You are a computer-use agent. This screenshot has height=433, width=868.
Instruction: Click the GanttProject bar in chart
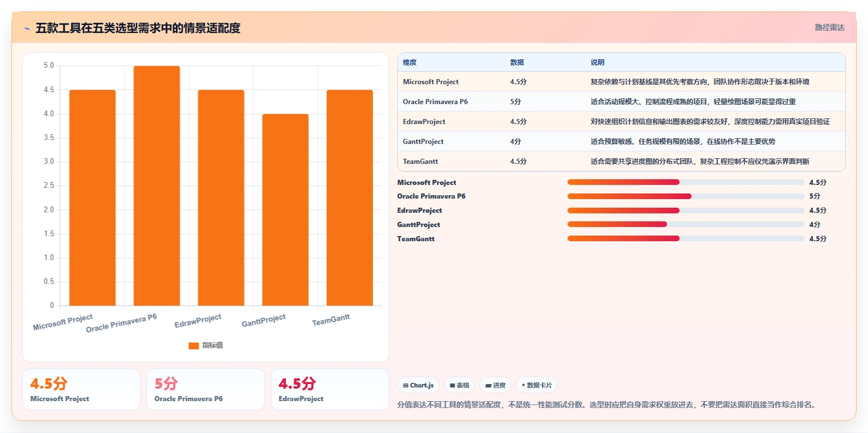tap(285, 209)
